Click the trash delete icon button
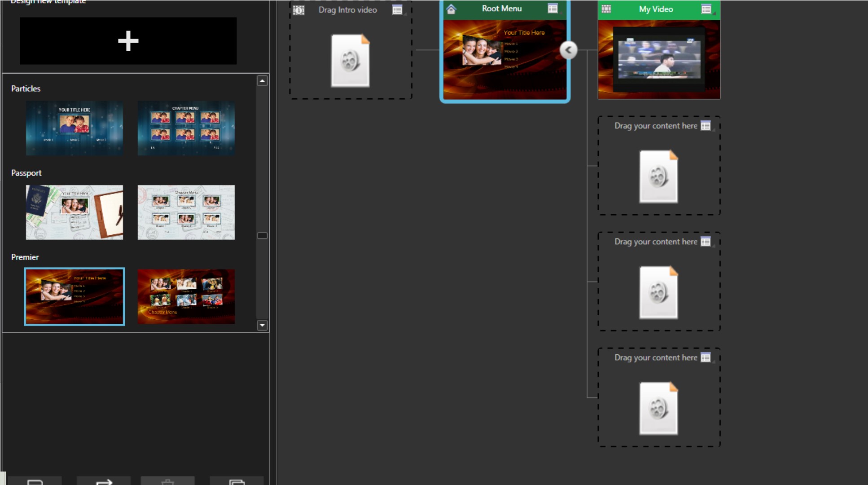 [x=167, y=481]
